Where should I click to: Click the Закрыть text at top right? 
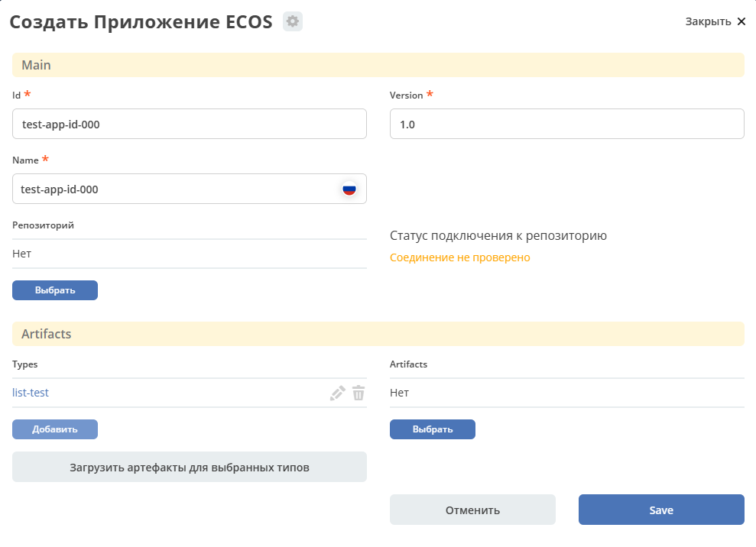pos(708,21)
